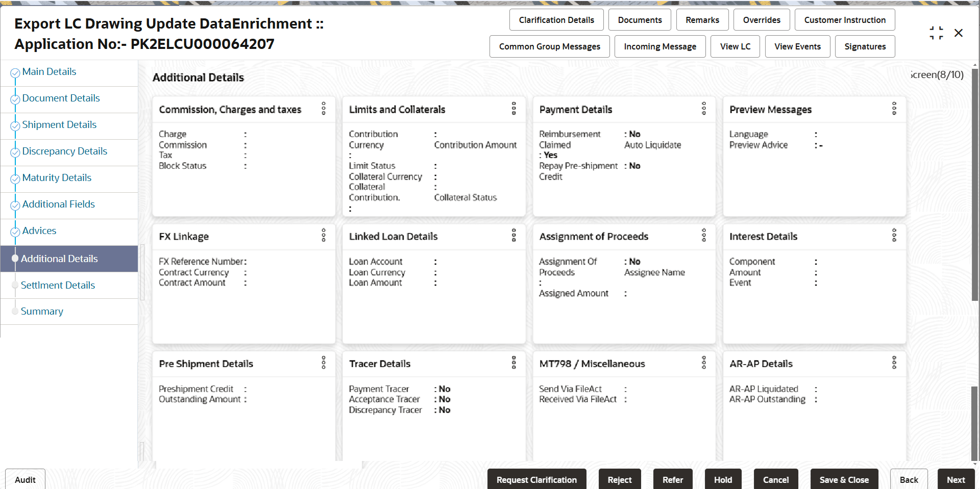Open the Overrides panel
This screenshot has width=980, height=489.
click(x=762, y=20)
